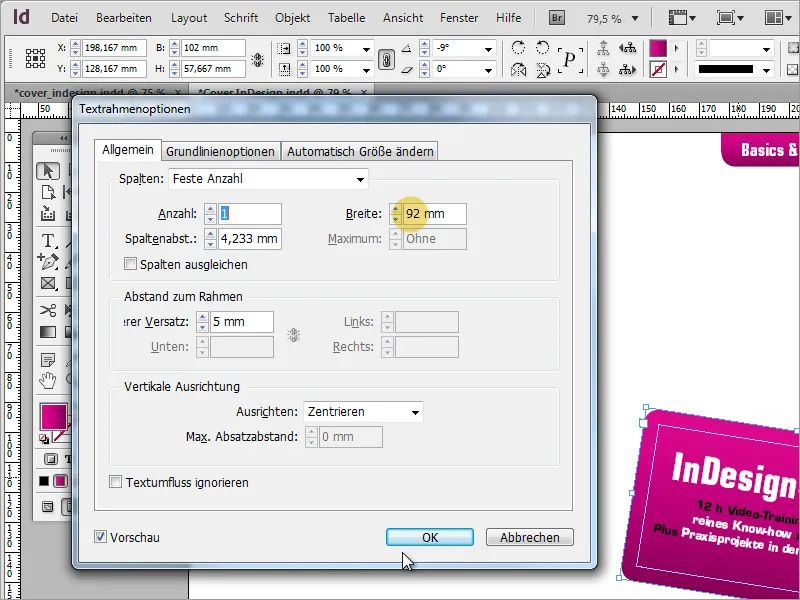Rotate 90° counter-clockwise icon
Image resolution: width=800 pixels, height=600 pixels.
coord(543,47)
